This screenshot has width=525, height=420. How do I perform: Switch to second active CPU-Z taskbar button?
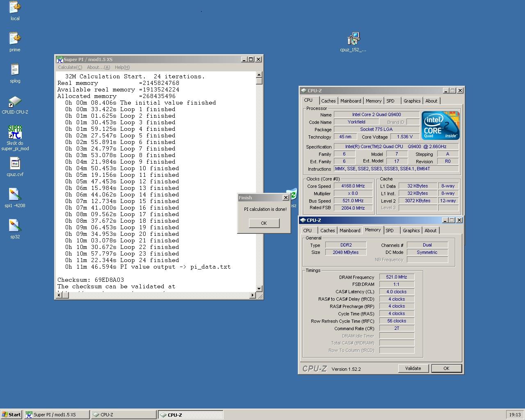(x=191, y=415)
